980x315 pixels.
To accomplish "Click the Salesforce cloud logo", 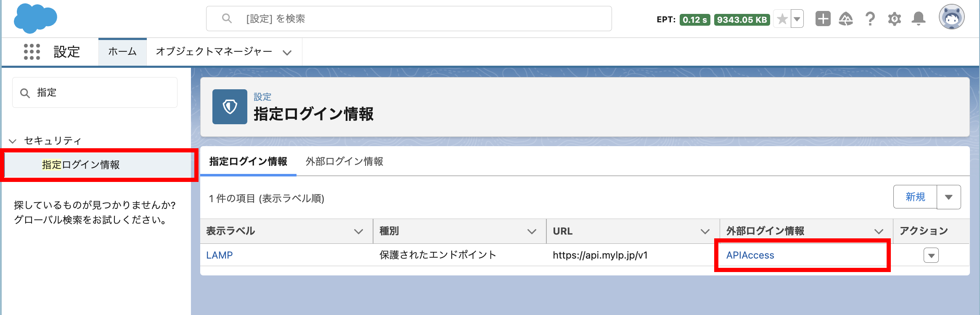I will coord(35,19).
